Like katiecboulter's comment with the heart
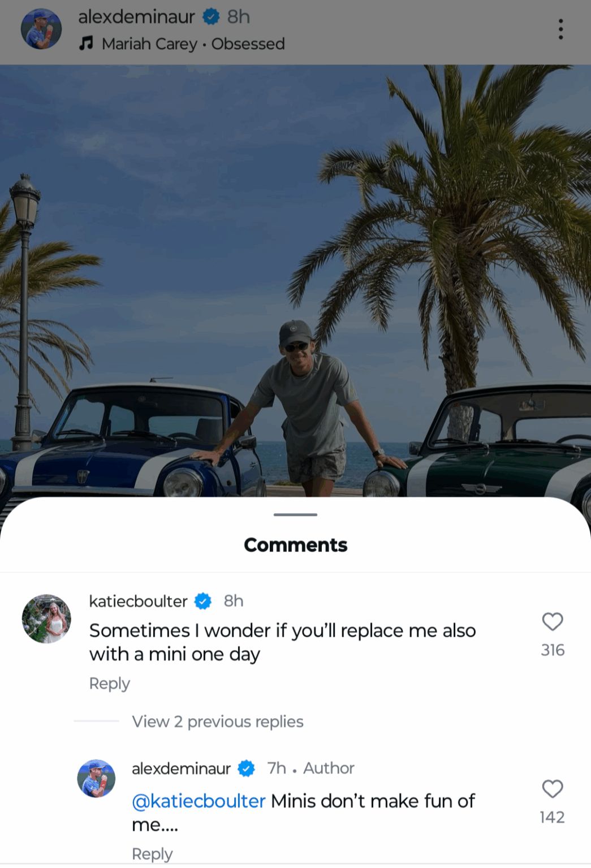Viewport: 591px width, 868px height. click(x=553, y=622)
